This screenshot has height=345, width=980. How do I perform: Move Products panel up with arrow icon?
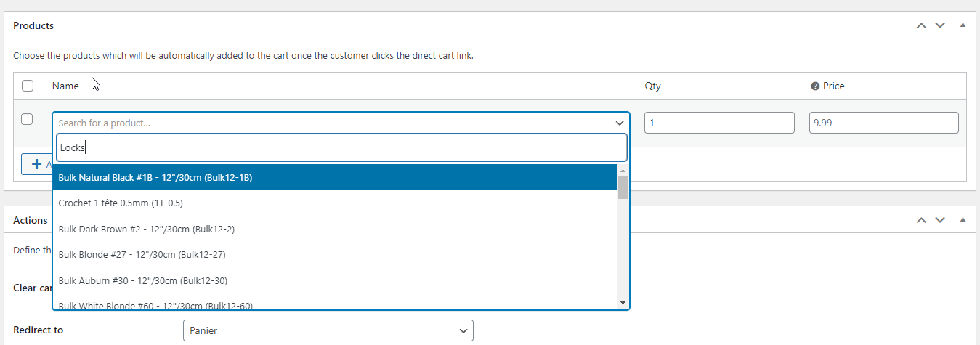921,25
